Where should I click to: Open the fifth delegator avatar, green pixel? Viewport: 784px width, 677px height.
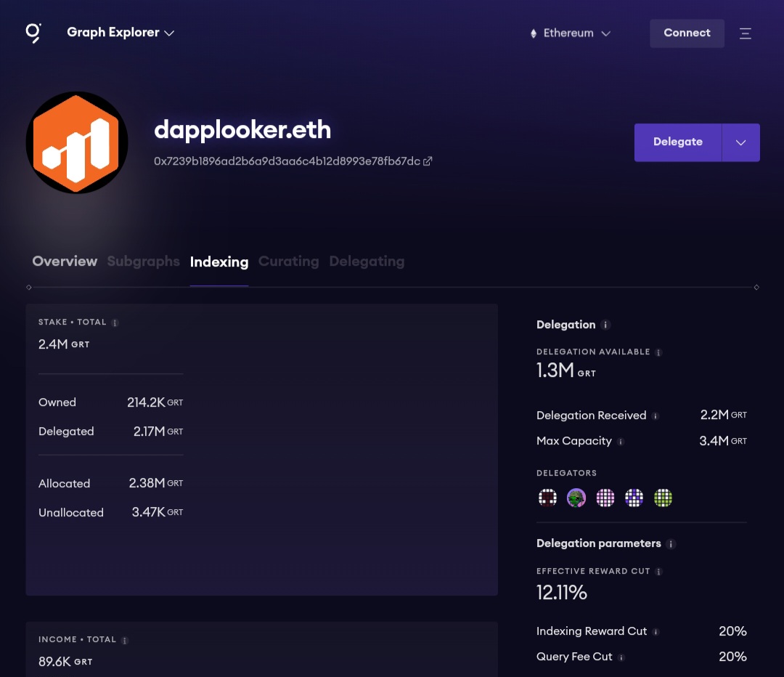[663, 498]
